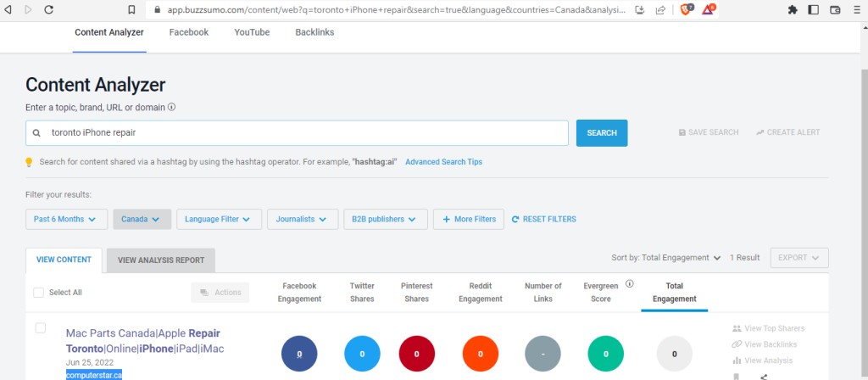Tick the checkbox for the Mac Parts Canada result

pyautogui.click(x=41, y=328)
